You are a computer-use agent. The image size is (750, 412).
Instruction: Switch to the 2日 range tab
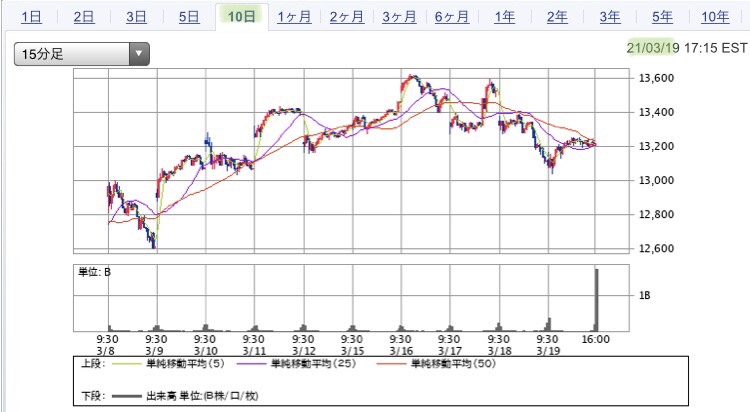coord(84,17)
